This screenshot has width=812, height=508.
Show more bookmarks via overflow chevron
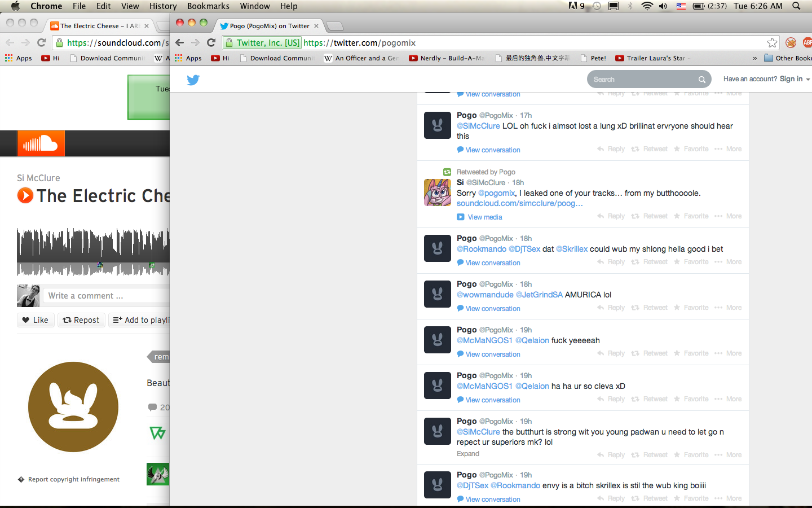pos(754,58)
